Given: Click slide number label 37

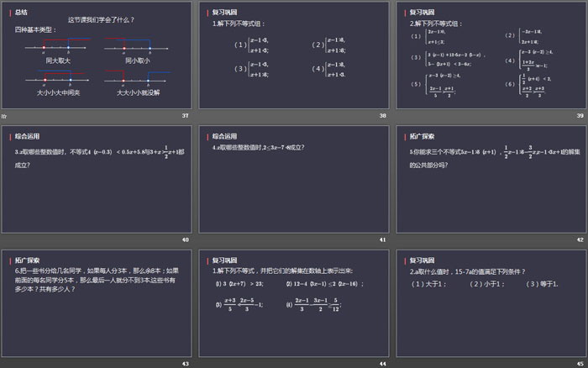Looking at the screenshot, I should (186, 116).
